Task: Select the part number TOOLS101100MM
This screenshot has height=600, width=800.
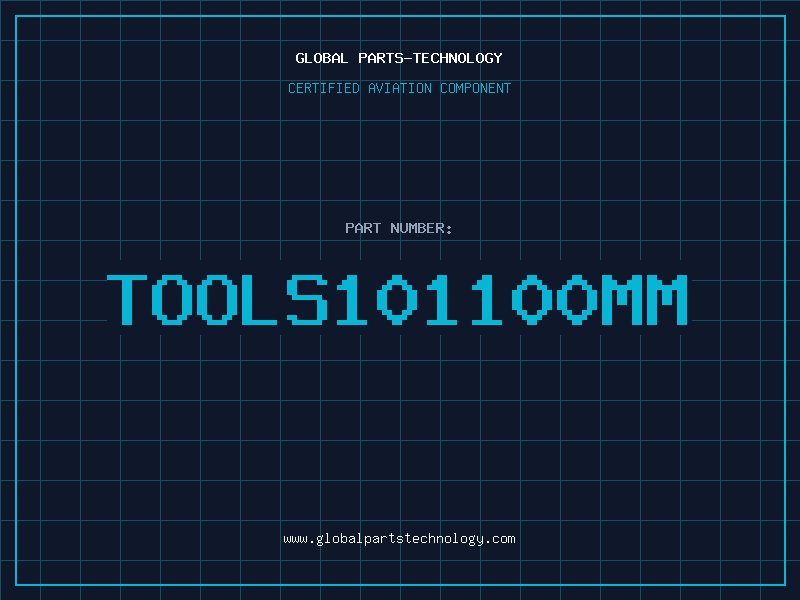Action: tap(398, 300)
